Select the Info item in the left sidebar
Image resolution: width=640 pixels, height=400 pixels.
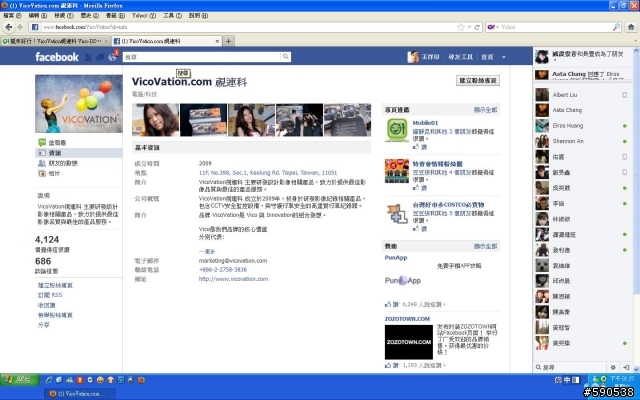(79, 153)
